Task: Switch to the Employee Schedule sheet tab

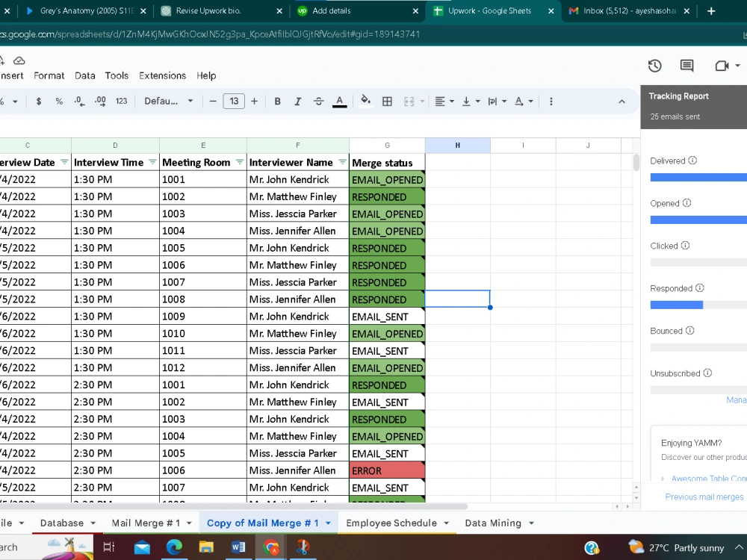Action: pos(392,523)
